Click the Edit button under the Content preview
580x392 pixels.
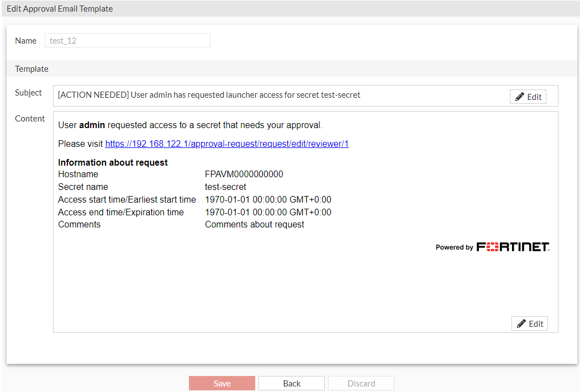tap(529, 323)
